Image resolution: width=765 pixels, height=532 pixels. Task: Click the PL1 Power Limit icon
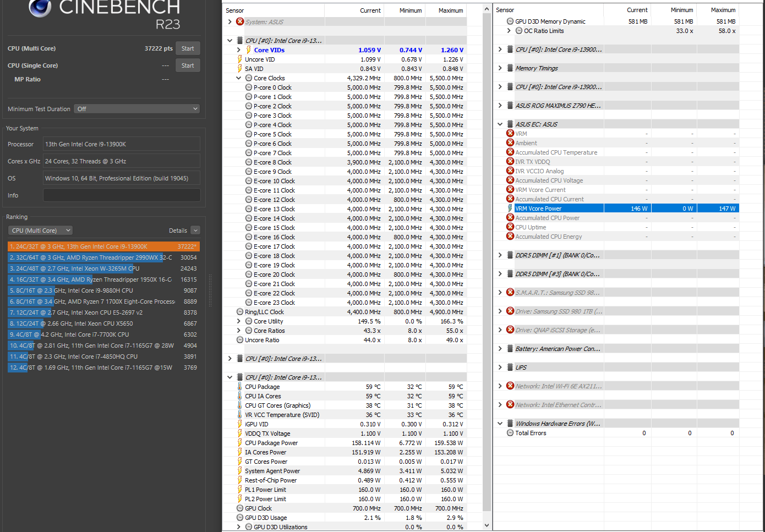point(239,490)
